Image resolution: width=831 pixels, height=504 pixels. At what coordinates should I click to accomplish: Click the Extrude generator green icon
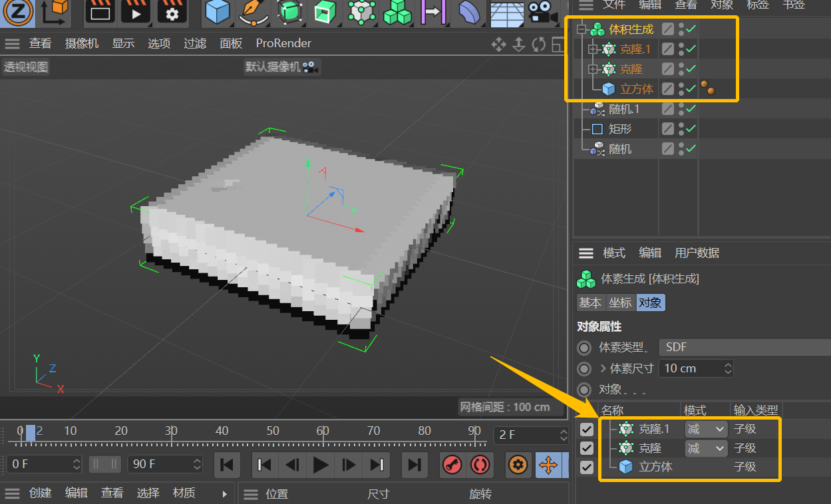(x=325, y=12)
